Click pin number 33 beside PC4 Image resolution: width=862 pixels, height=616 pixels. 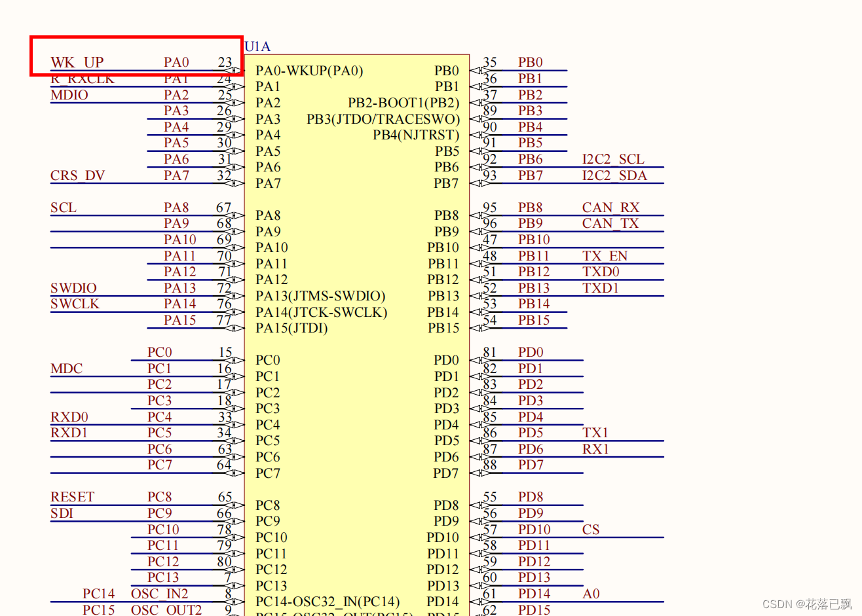225,417
